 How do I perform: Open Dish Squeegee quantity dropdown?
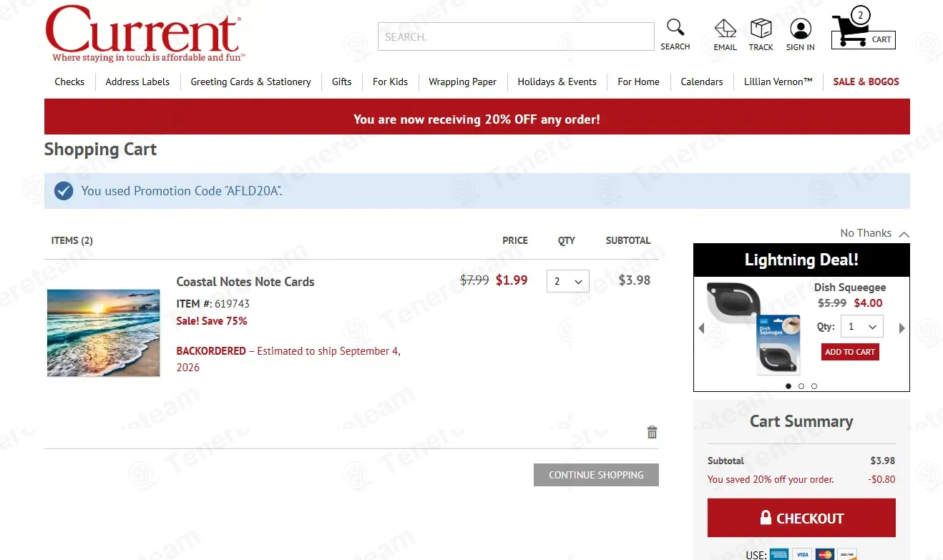coord(861,326)
